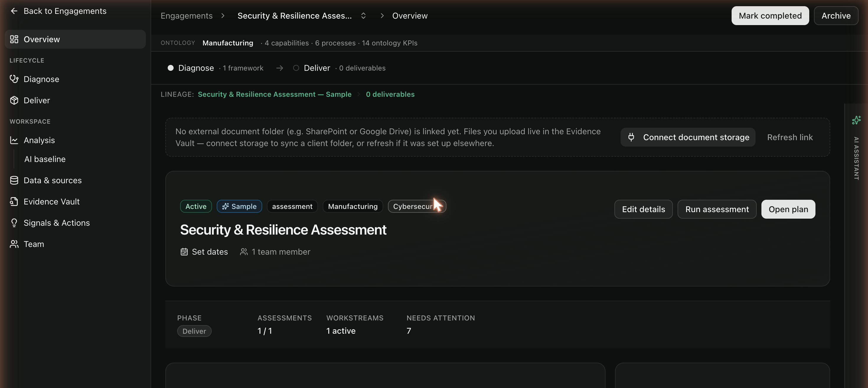Click the plug icon in Connect document storage
The width and height of the screenshot is (868, 388).
(631, 137)
